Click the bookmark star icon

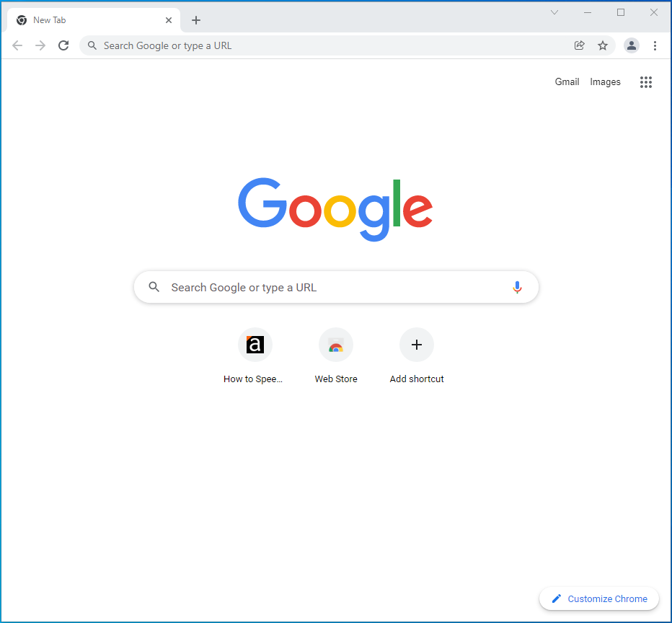[x=603, y=45]
